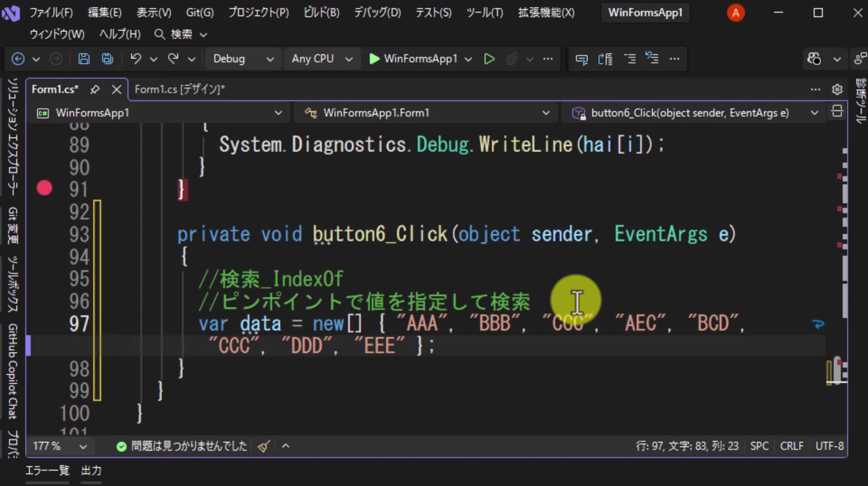Split the editor window with the split icon
The width and height of the screenshot is (868, 486).
pyautogui.click(x=837, y=112)
